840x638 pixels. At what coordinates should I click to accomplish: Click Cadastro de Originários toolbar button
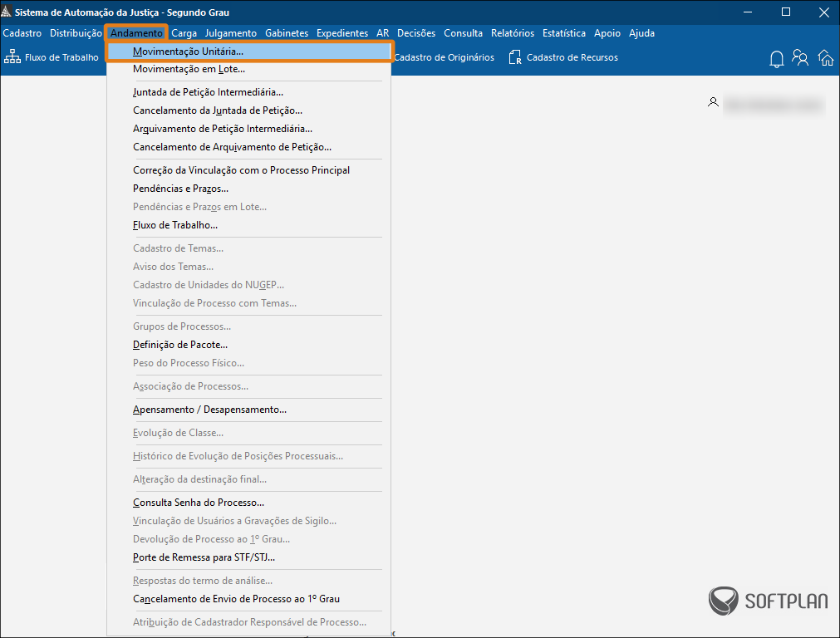444,57
